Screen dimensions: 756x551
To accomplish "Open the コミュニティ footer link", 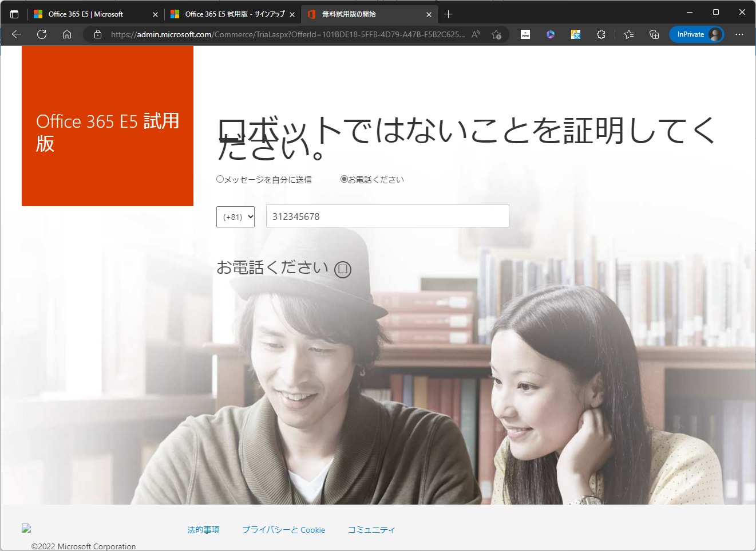I will point(371,530).
